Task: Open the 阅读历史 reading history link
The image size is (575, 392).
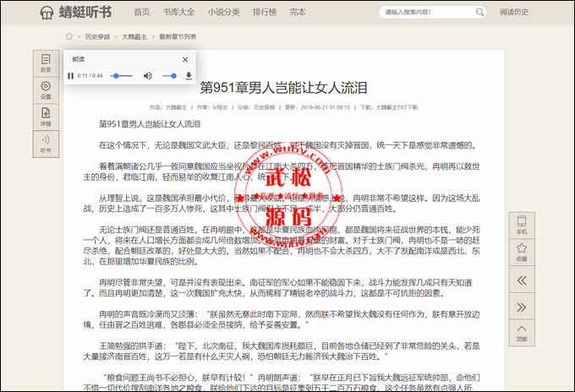Action: [x=514, y=12]
